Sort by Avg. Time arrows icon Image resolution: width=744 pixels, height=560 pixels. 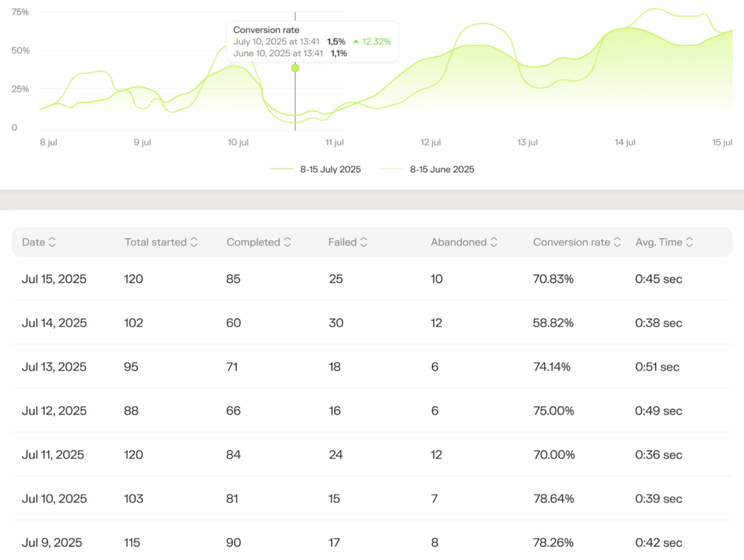coord(689,243)
